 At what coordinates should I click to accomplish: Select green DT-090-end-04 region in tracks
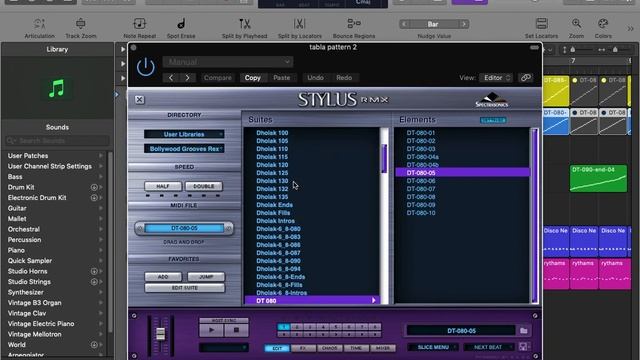[x=598, y=178]
